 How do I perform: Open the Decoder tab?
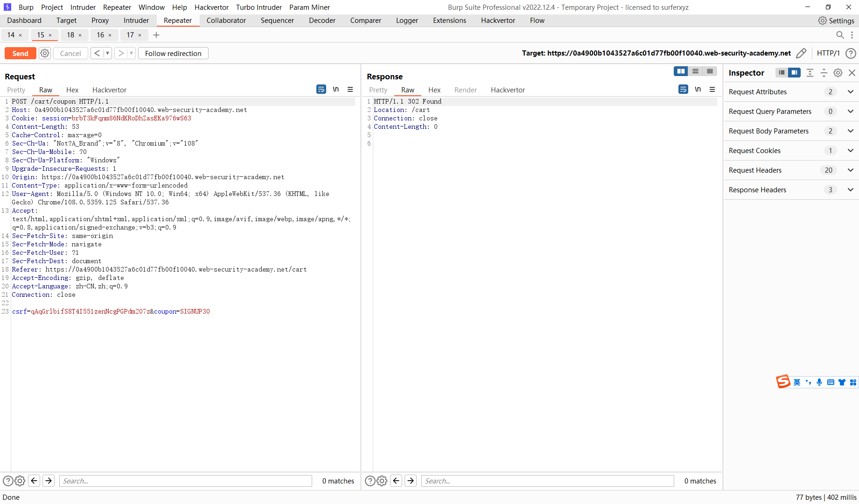(322, 21)
